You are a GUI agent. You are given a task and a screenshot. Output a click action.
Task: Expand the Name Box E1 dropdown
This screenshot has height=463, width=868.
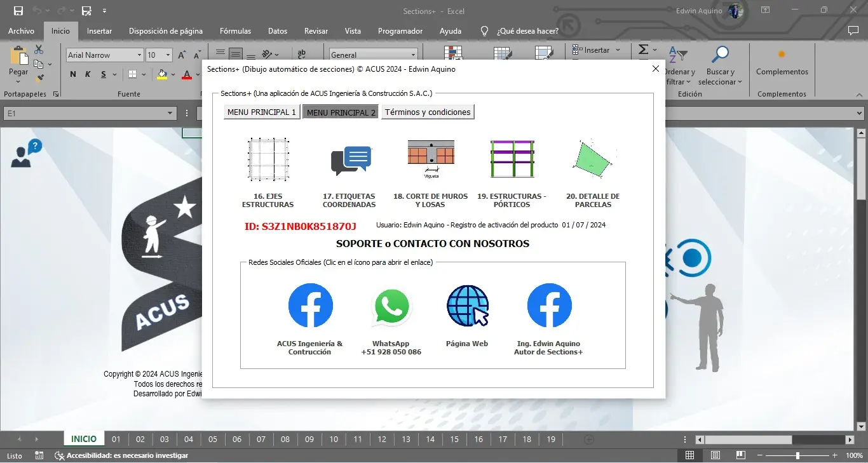coord(170,113)
